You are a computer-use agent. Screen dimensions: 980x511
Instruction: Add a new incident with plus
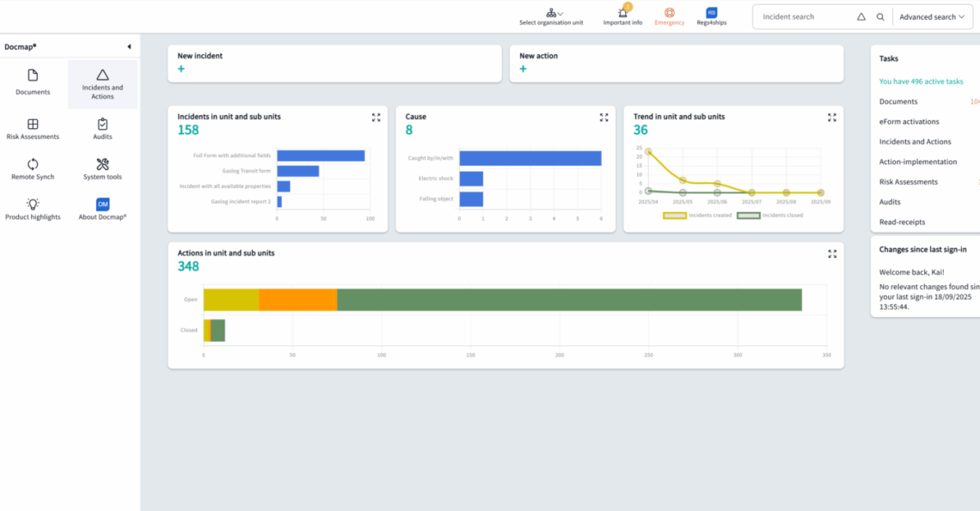tap(181, 69)
